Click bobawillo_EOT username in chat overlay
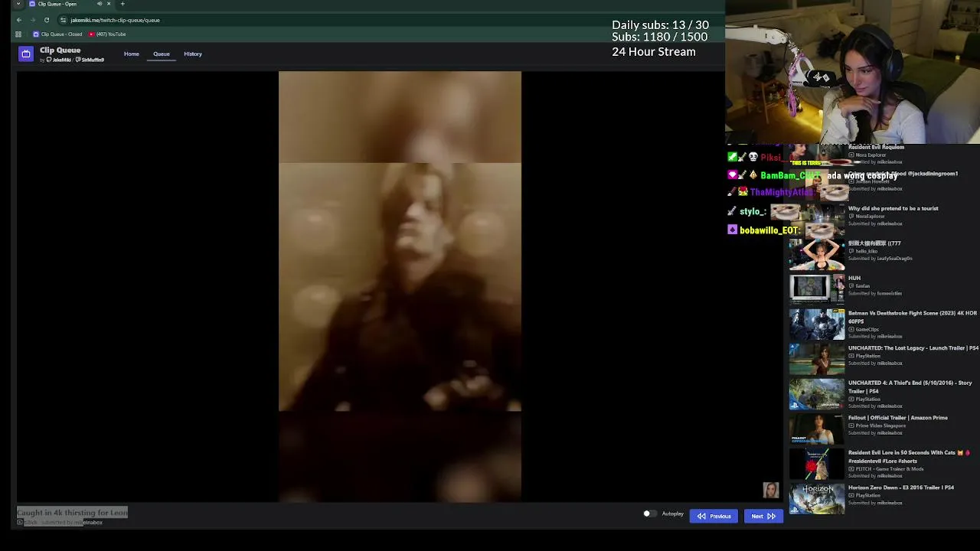The image size is (980, 551). coord(769,230)
